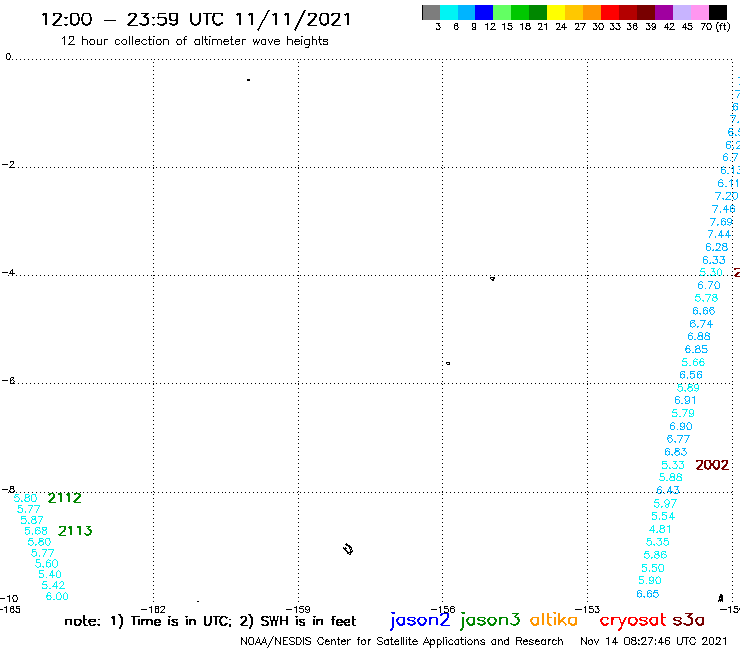This screenshot has width=740, height=650.
Task: Click the 5.50 wave height value
Action: point(653,568)
